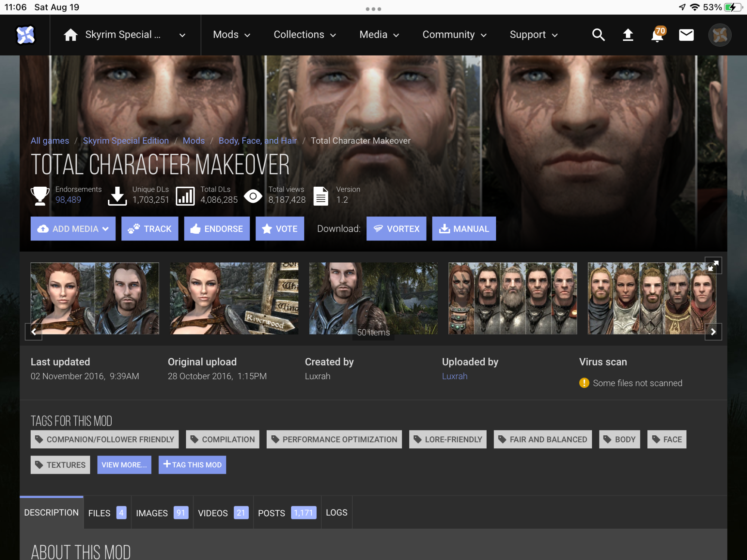The height and width of the screenshot is (560, 747).
Task: Open the search magnifier icon
Action: pyautogui.click(x=598, y=35)
